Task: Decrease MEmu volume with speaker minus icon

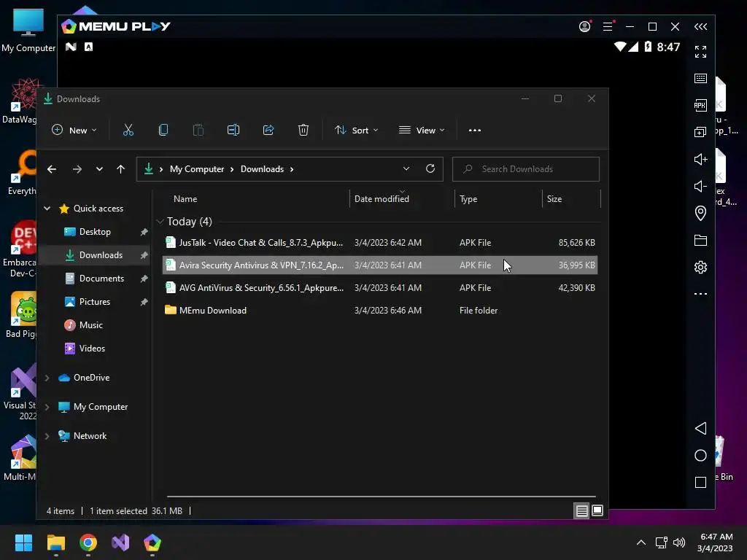Action: pyautogui.click(x=700, y=186)
